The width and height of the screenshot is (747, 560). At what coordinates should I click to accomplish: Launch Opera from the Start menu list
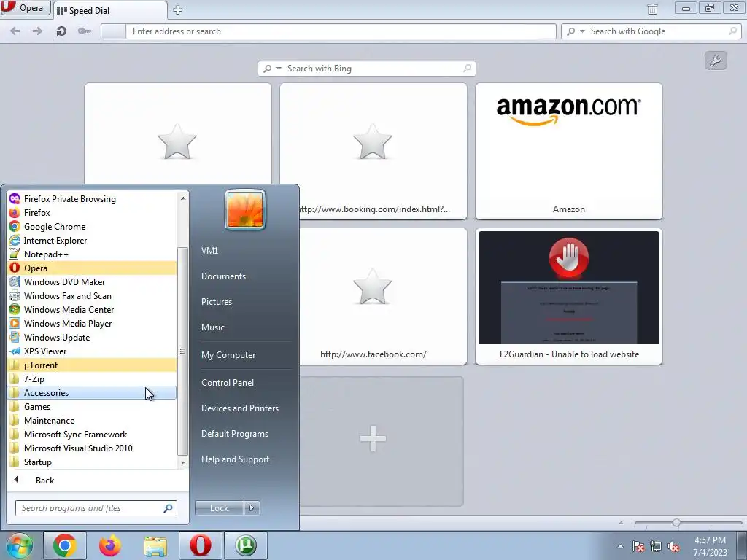92,268
